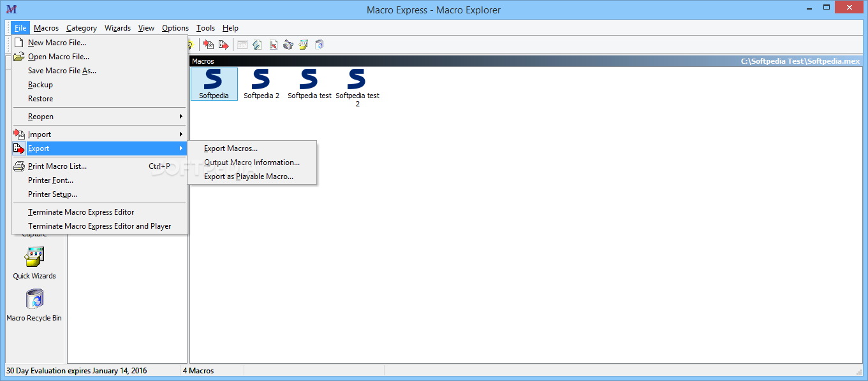Select Restore in File menu
This screenshot has width=868, height=381.
coord(99,99)
